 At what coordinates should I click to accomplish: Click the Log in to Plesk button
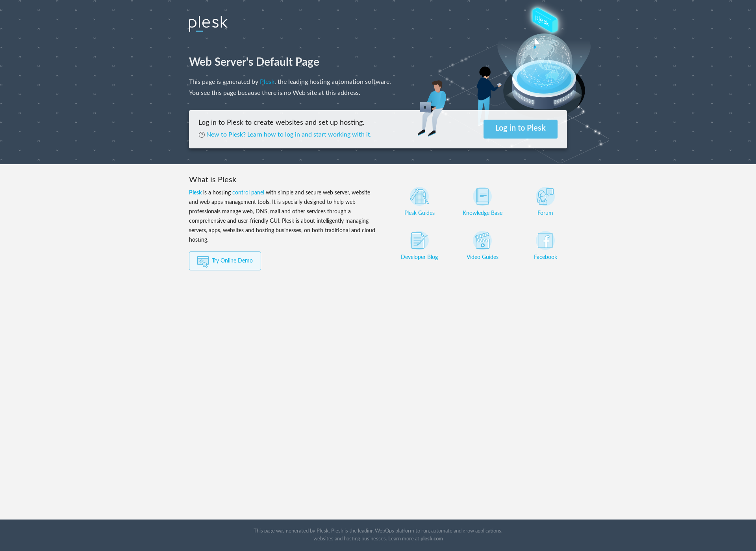pos(520,129)
